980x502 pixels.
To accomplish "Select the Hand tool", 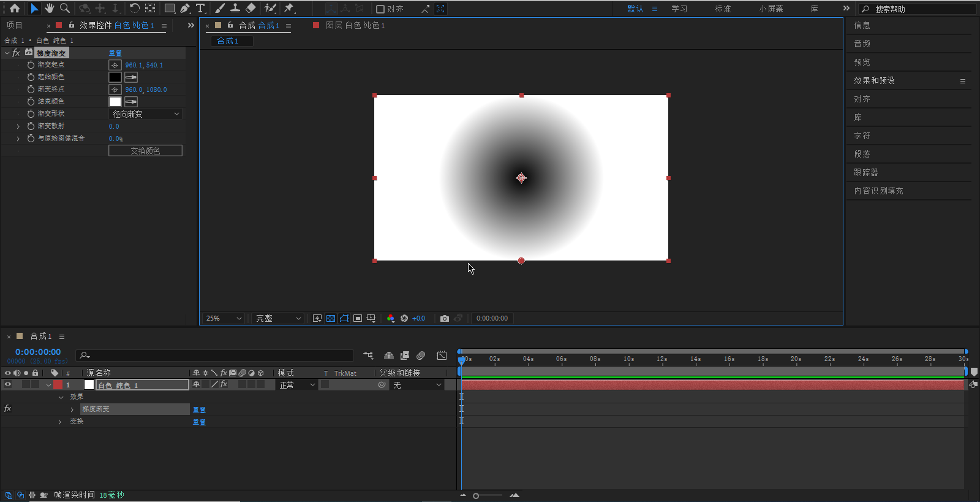I will pyautogui.click(x=49, y=9).
